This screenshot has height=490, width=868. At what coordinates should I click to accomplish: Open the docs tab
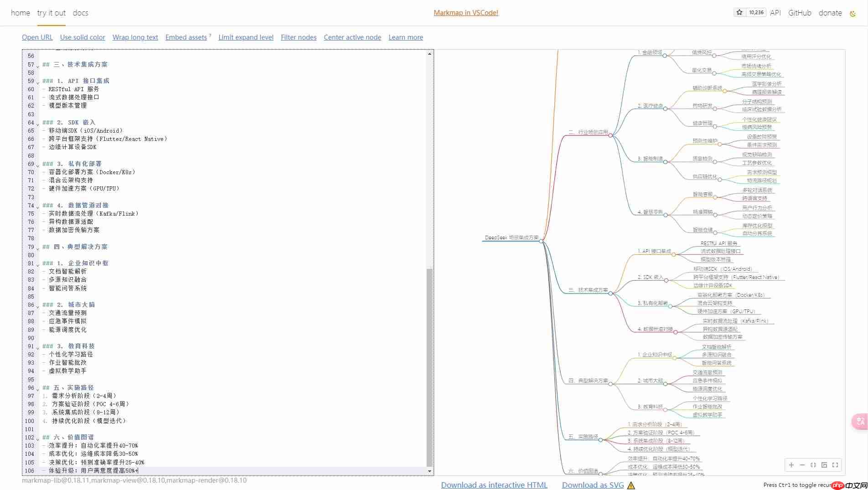point(80,13)
